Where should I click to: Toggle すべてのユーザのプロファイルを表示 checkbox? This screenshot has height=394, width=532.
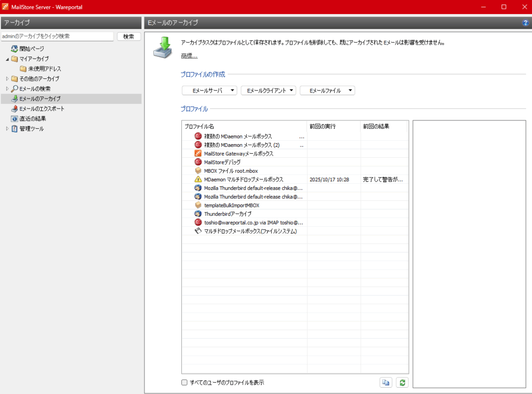(x=184, y=383)
